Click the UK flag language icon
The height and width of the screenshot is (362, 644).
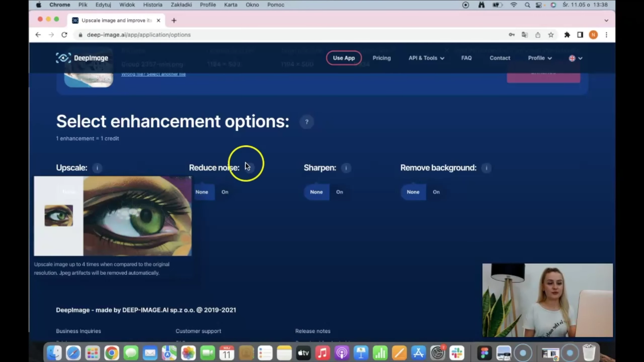pyautogui.click(x=572, y=58)
